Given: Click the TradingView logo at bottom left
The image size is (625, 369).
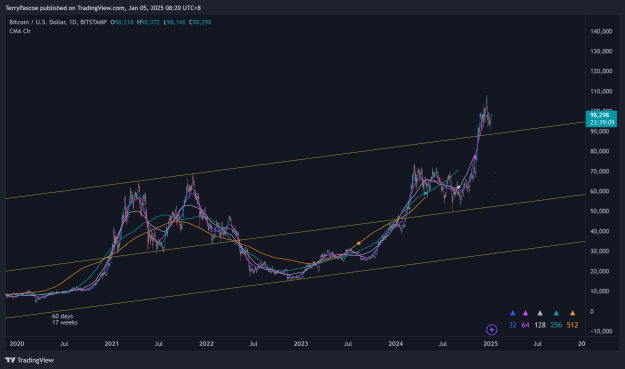Looking at the screenshot, I should 10,360.
